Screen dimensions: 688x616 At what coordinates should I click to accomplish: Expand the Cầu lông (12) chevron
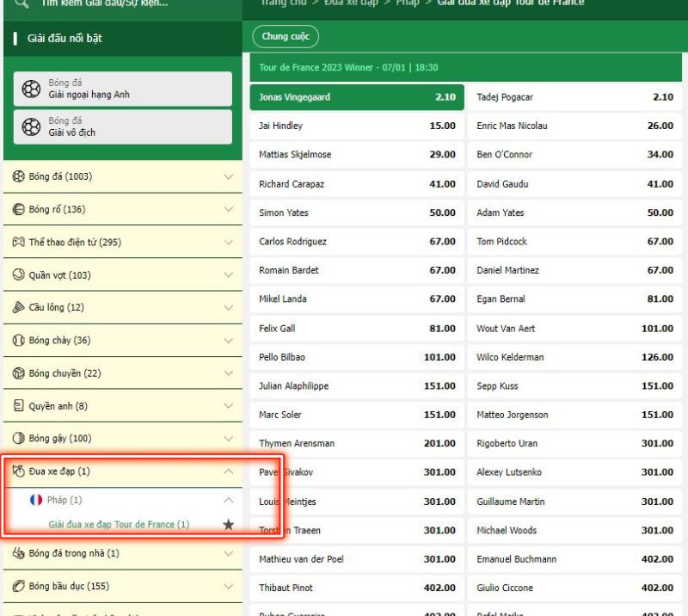[x=228, y=308]
